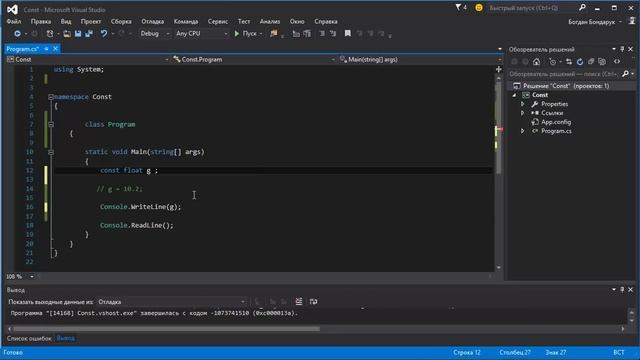Screen dimensions: 640x360
Task: Open the Сборка menu
Action: tap(121, 21)
